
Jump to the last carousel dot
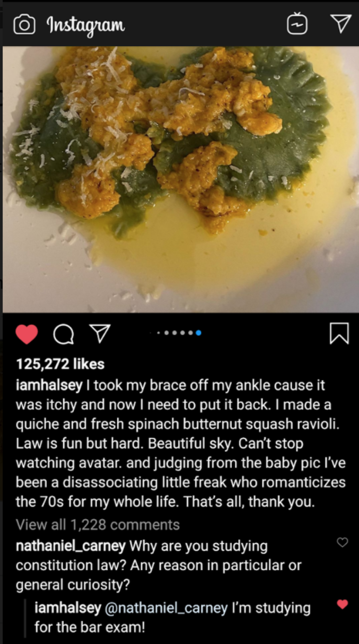pyautogui.click(x=199, y=333)
